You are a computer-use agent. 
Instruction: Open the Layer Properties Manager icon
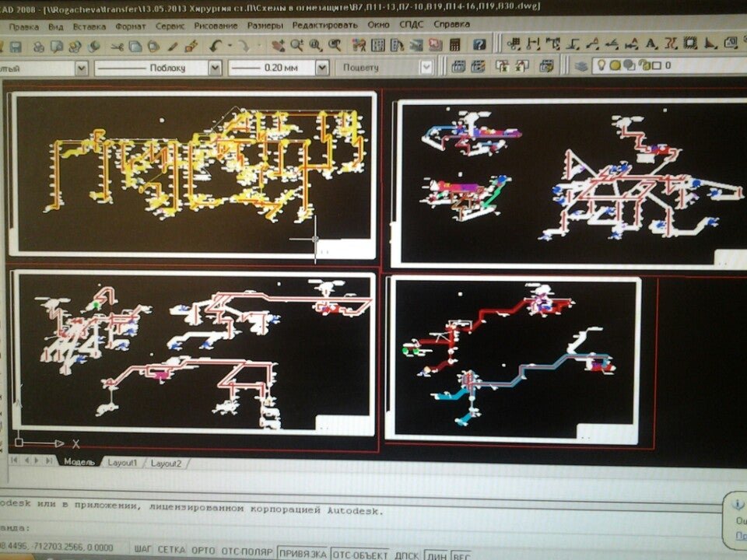(580, 66)
